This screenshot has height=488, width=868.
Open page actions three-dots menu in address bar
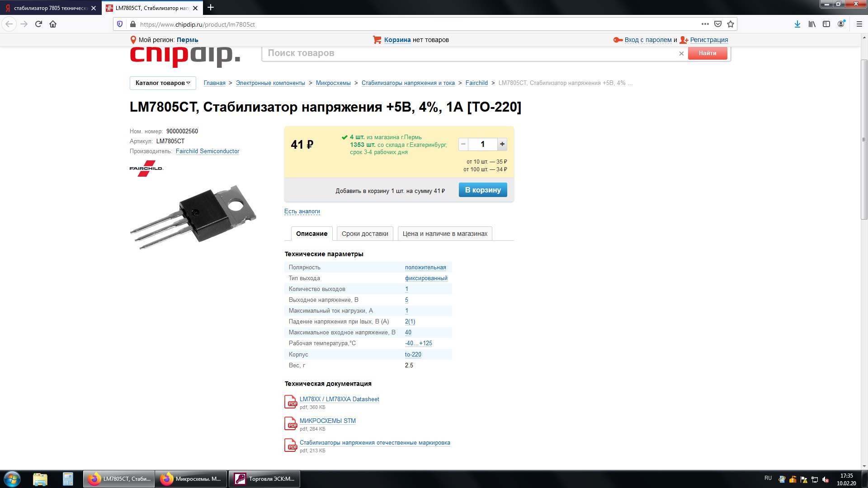point(705,24)
